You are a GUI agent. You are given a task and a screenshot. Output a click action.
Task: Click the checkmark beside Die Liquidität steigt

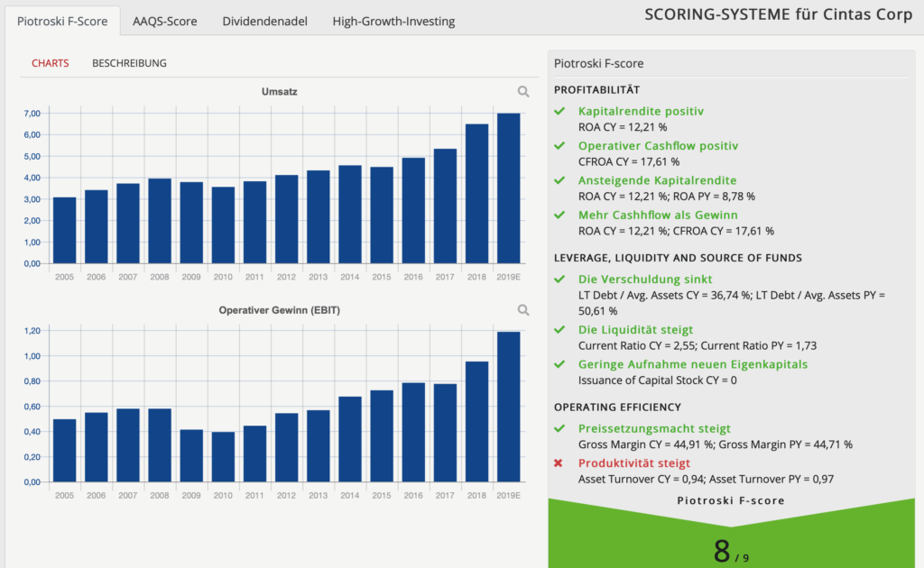559,330
